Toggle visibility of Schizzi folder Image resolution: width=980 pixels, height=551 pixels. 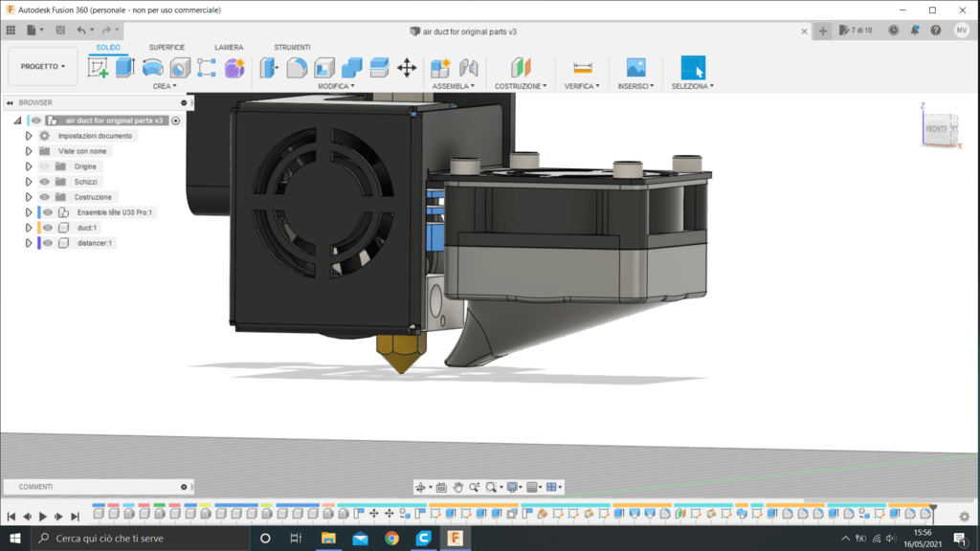click(44, 182)
